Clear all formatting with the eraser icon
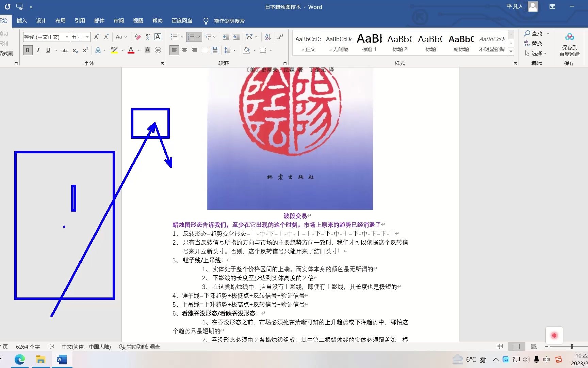Screen dimensions: 588x368 [137, 37]
